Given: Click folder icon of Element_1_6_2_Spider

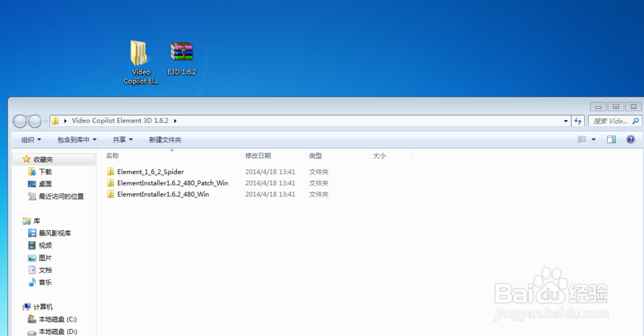Looking at the screenshot, I should pyautogui.click(x=111, y=172).
